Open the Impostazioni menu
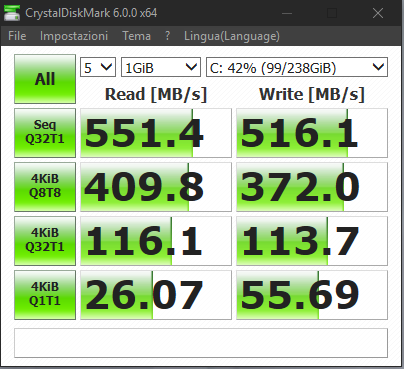This screenshot has width=404, height=369. [74, 36]
